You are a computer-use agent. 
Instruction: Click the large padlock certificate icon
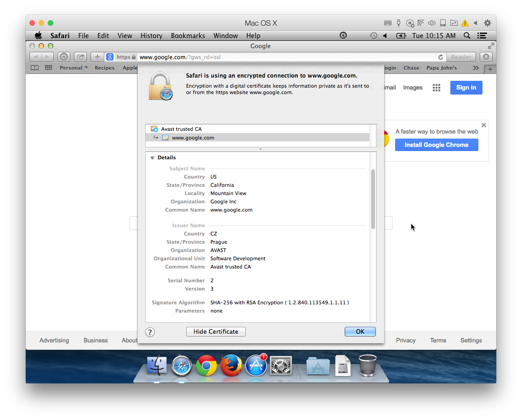tap(160, 86)
